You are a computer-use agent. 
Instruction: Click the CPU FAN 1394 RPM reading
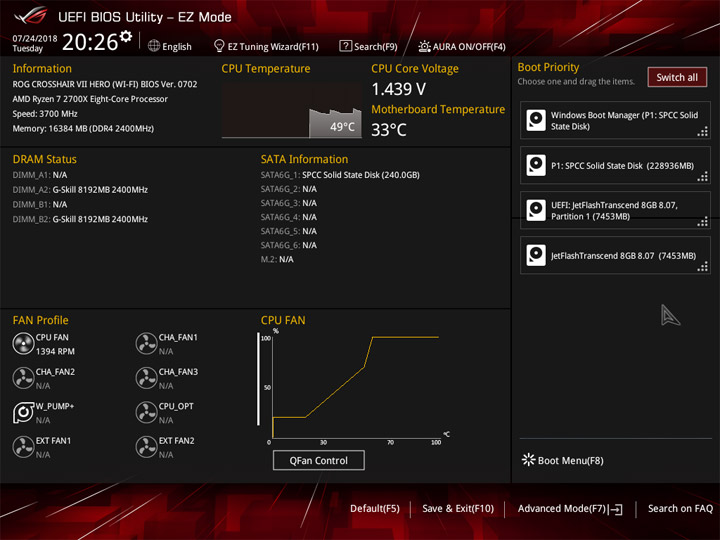click(55, 351)
